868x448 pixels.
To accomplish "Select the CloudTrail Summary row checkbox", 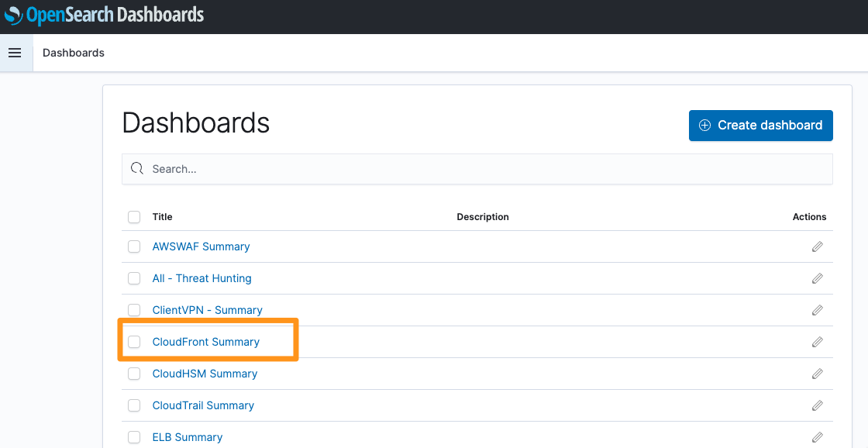I will [x=134, y=405].
